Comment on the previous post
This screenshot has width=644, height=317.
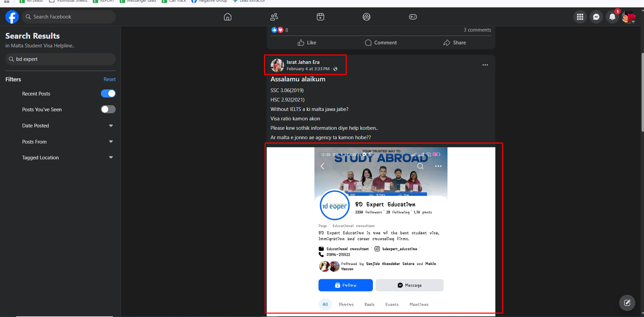(381, 43)
